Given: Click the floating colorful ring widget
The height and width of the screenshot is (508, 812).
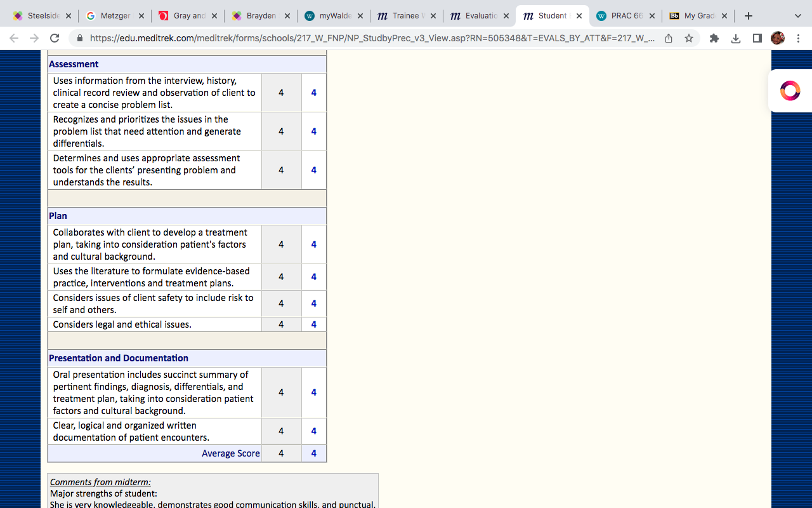Looking at the screenshot, I should click(x=790, y=91).
